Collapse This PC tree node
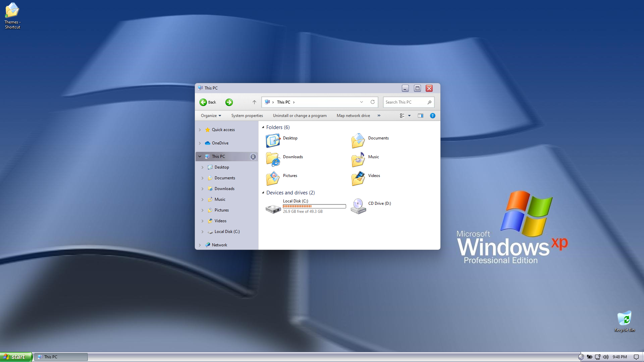The width and height of the screenshot is (644, 362). pyautogui.click(x=200, y=157)
